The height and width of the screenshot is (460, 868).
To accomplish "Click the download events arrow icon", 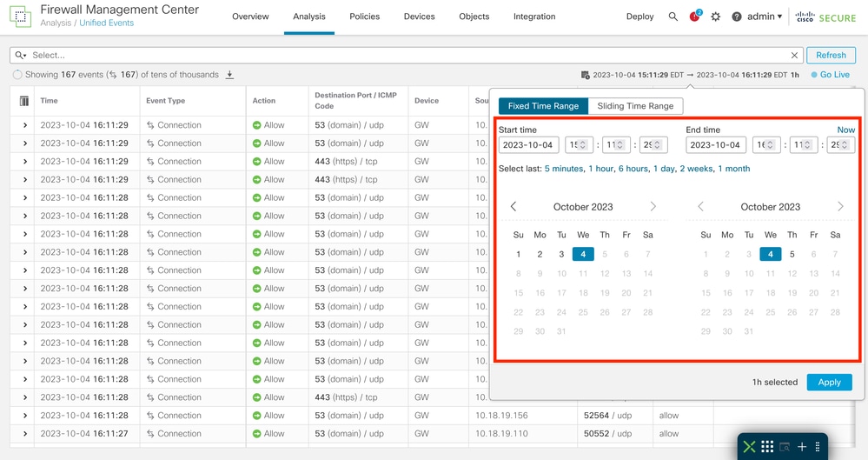I will coord(229,75).
